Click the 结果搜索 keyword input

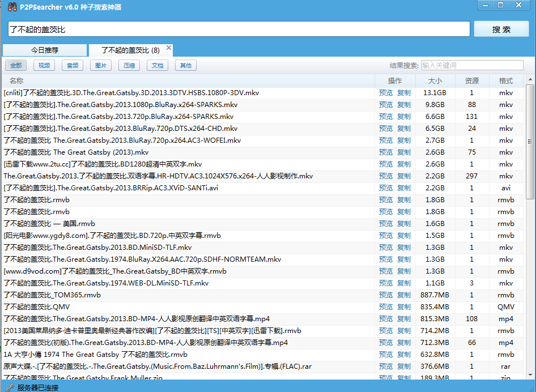[472, 65]
